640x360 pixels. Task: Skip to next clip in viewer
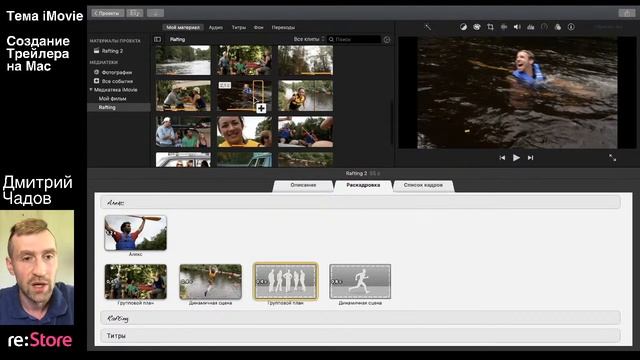coord(530,158)
